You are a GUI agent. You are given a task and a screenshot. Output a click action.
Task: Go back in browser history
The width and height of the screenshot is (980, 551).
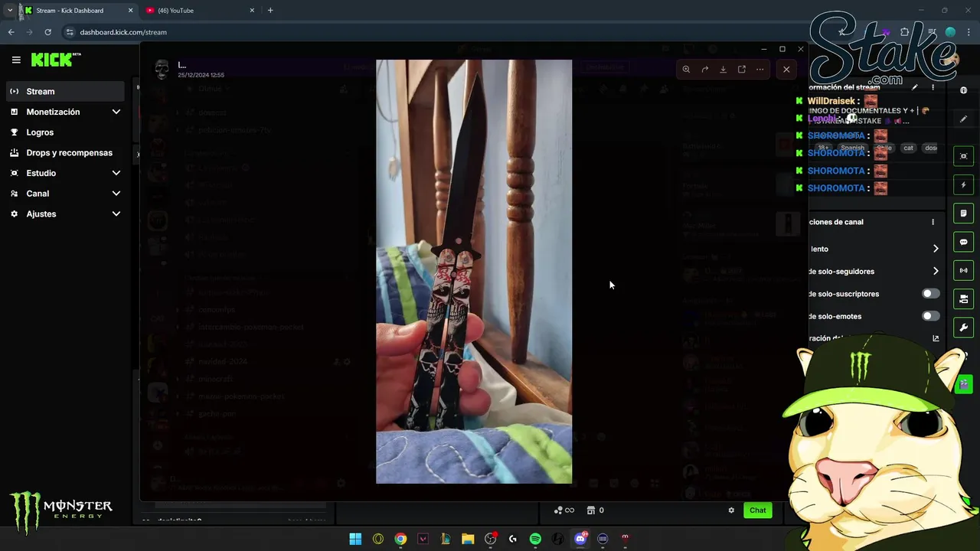coord(11,32)
